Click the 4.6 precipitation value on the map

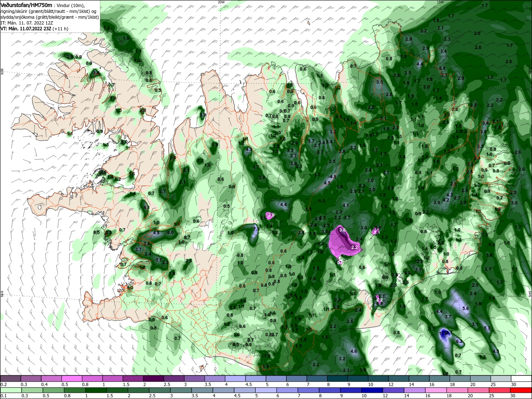[354, 351]
